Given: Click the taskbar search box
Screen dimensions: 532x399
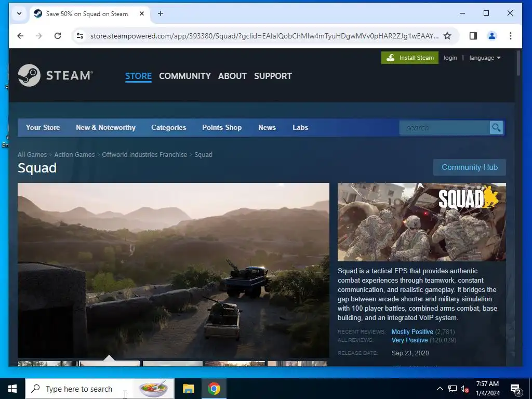Looking at the screenshot, I should point(100,389).
